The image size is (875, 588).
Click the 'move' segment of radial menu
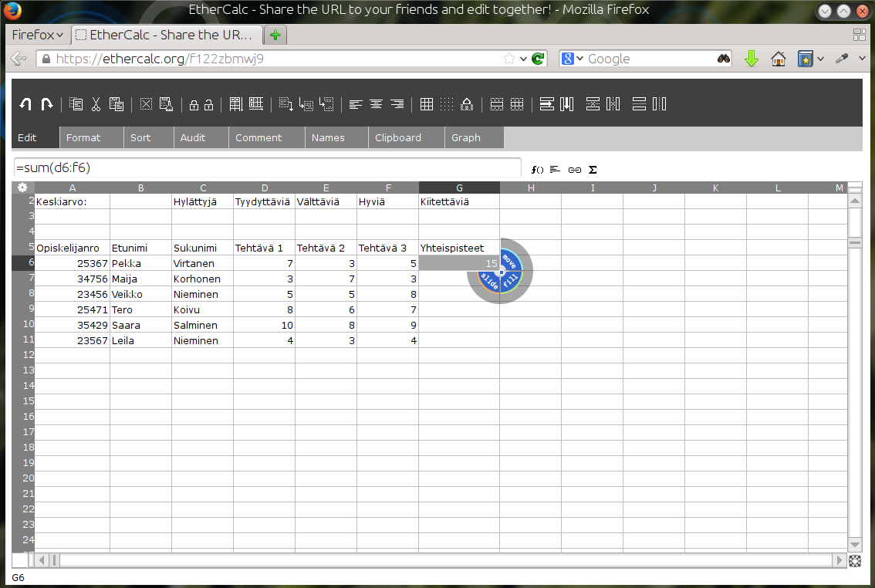tap(509, 261)
